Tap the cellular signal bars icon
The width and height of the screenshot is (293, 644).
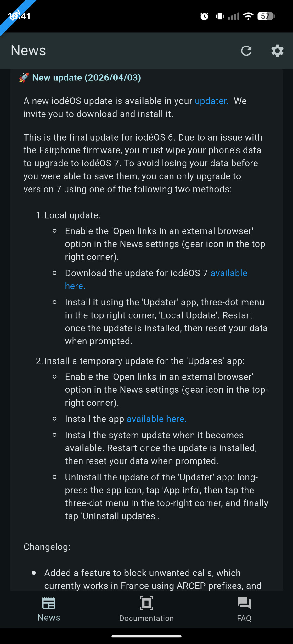[x=234, y=16]
